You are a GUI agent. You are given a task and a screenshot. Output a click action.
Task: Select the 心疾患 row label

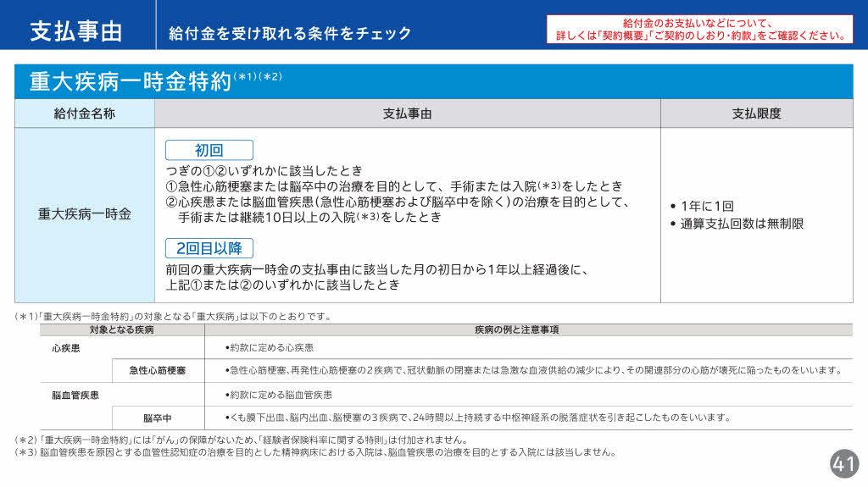pyautogui.click(x=66, y=347)
